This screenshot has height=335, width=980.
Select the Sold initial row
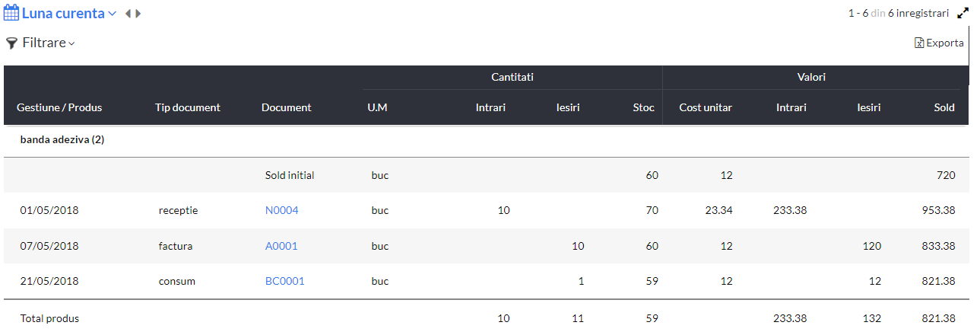tap(487, 175)
